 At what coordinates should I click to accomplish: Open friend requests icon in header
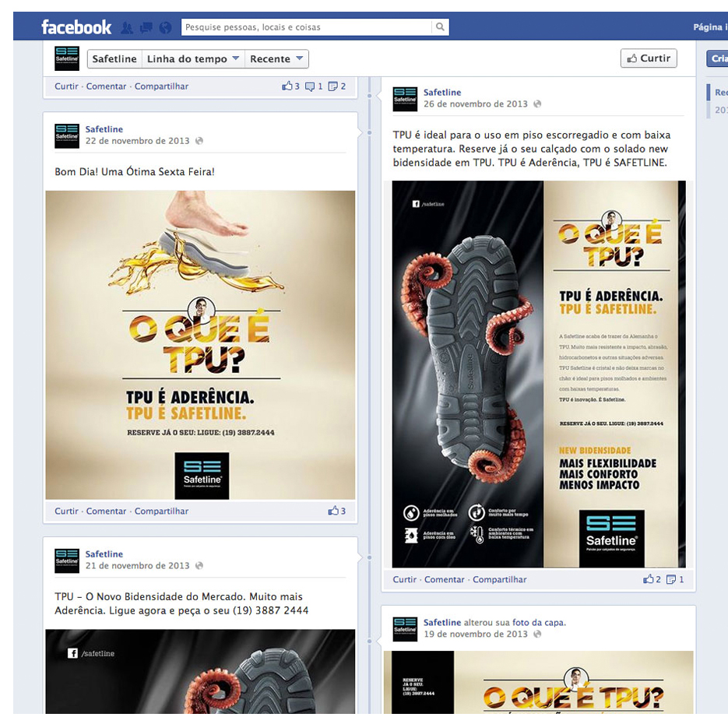click(127, 28)
